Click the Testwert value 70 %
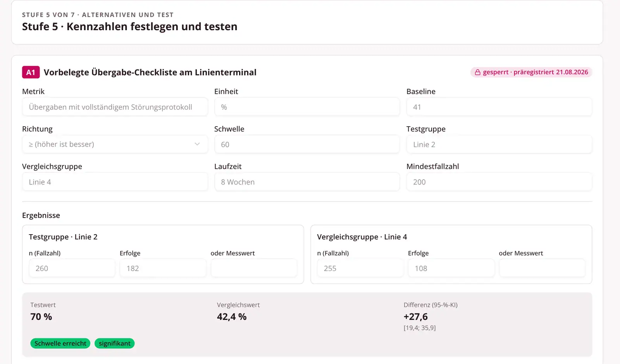Screen dimensions: 620x364 41,317
